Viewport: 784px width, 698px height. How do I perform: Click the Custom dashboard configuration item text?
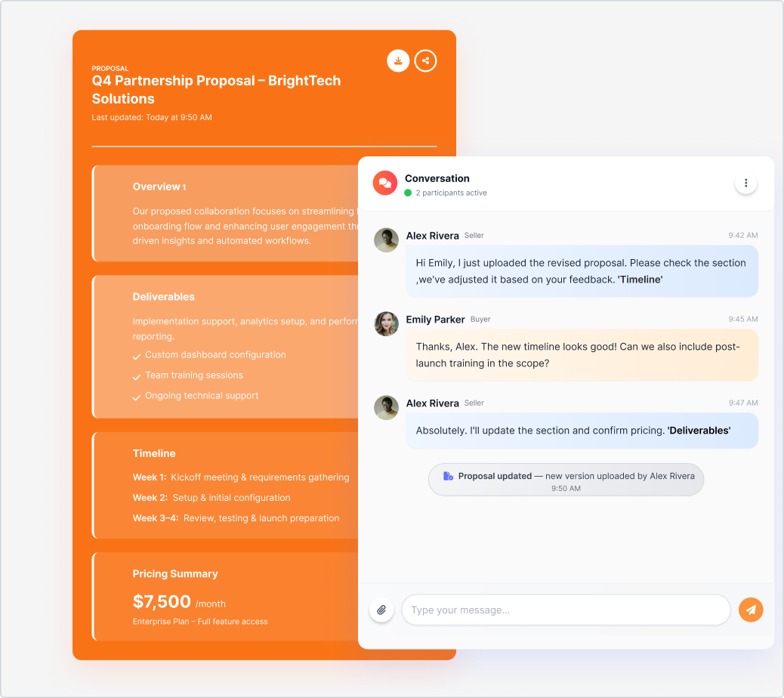(215, 354)
